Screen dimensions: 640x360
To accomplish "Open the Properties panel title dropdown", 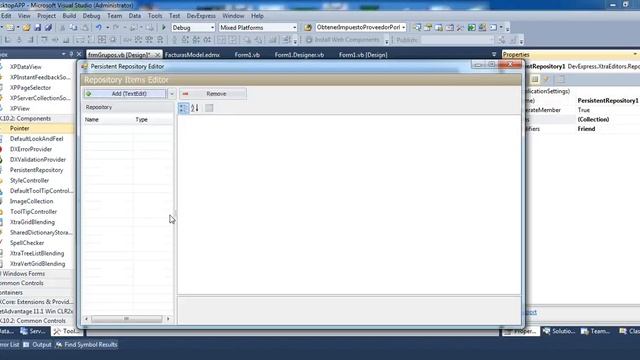I will click(635, 54).
